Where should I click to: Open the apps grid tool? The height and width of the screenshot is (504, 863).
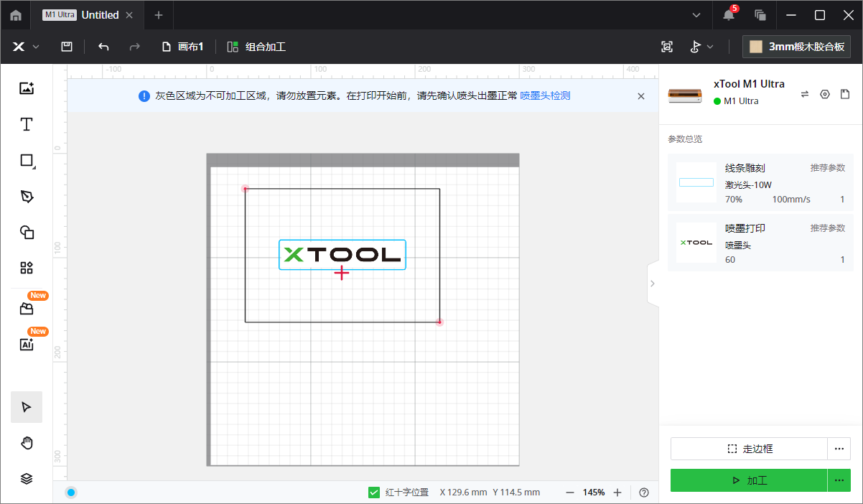tap(27, 268)
